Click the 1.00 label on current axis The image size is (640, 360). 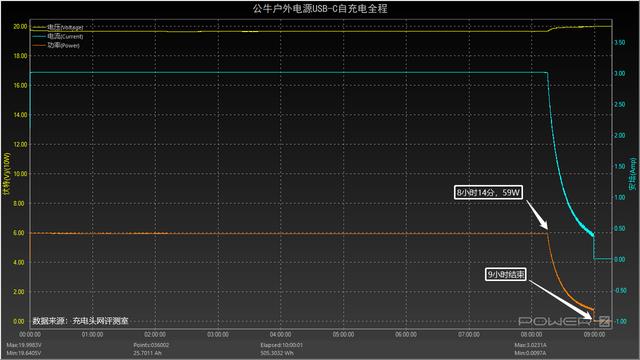(620, 198)
